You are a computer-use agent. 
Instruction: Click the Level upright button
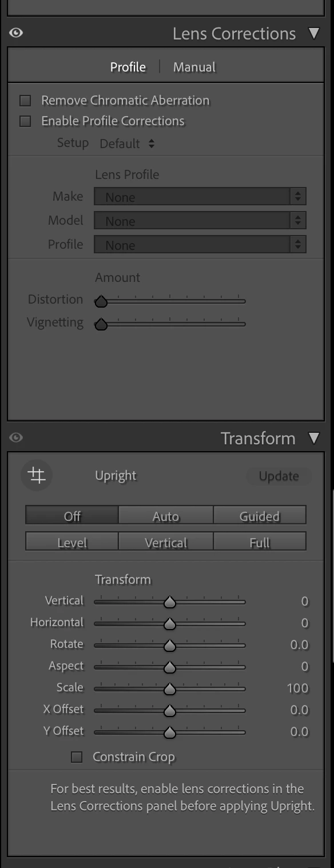72,542
